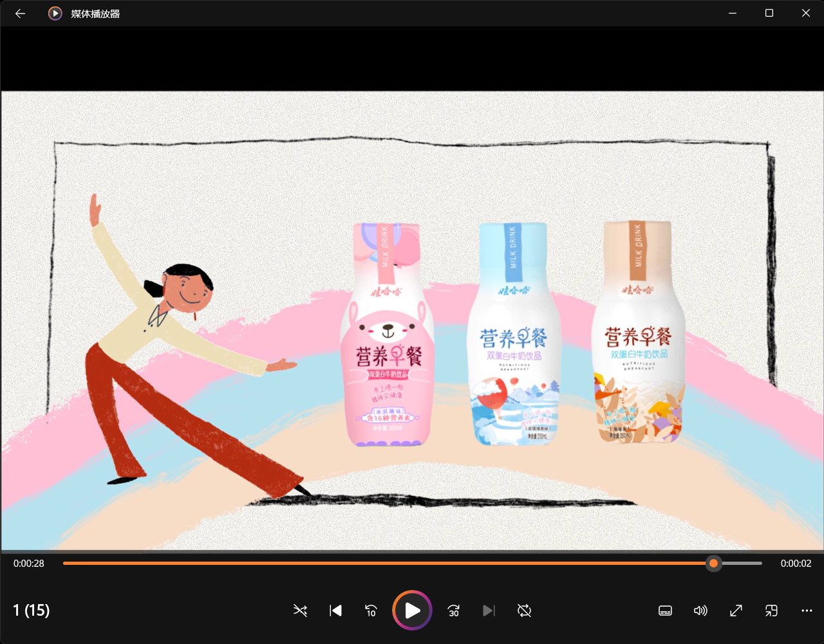Viewport: 824px width, 644px height.
Task: Click the Media Player app logo
Action: 55,14
